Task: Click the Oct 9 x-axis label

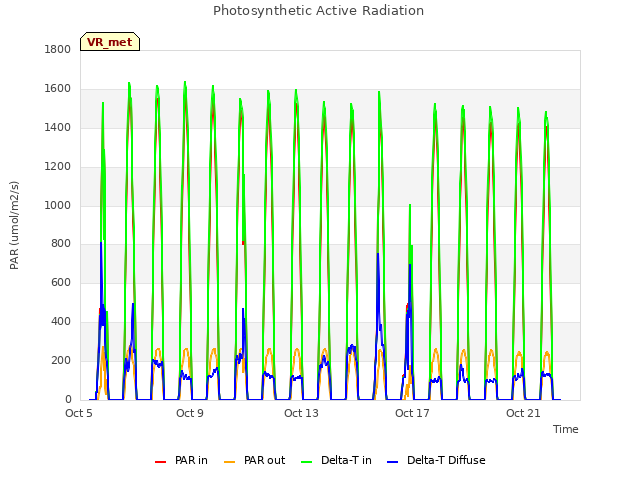Action: click(190, 413)
